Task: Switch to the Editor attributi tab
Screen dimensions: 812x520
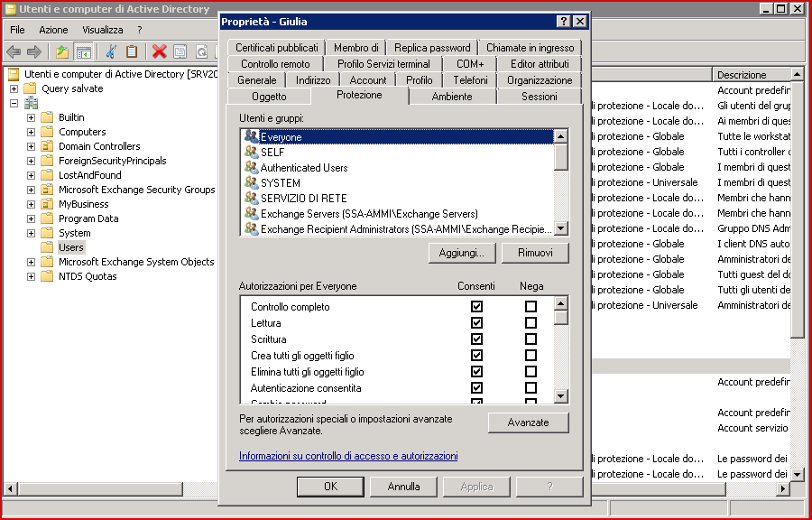Action: 540,64
